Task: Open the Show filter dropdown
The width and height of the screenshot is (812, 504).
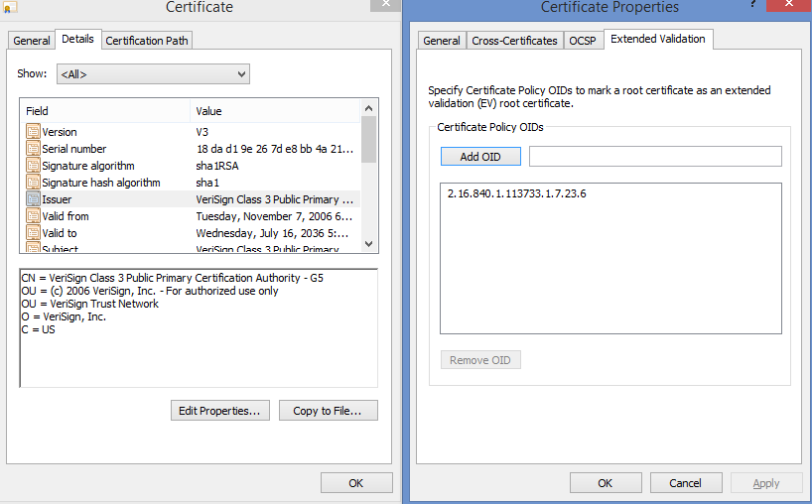Action: click(153, 74)
